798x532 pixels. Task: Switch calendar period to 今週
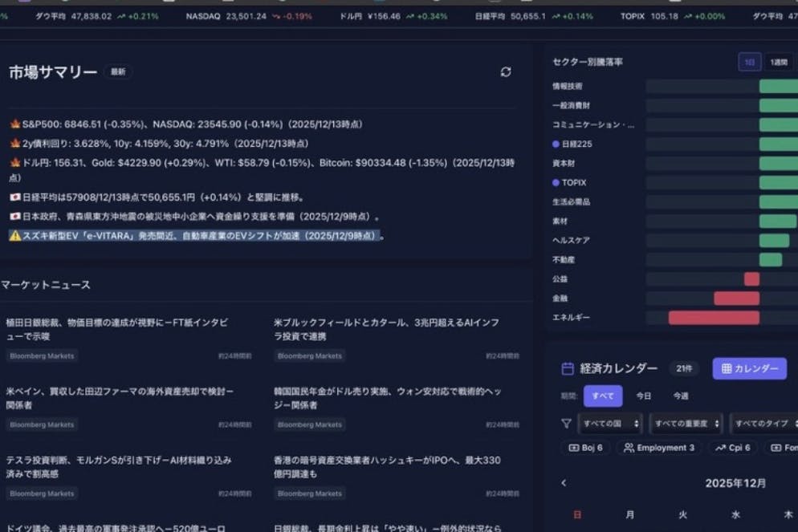(x=681, y=396)
